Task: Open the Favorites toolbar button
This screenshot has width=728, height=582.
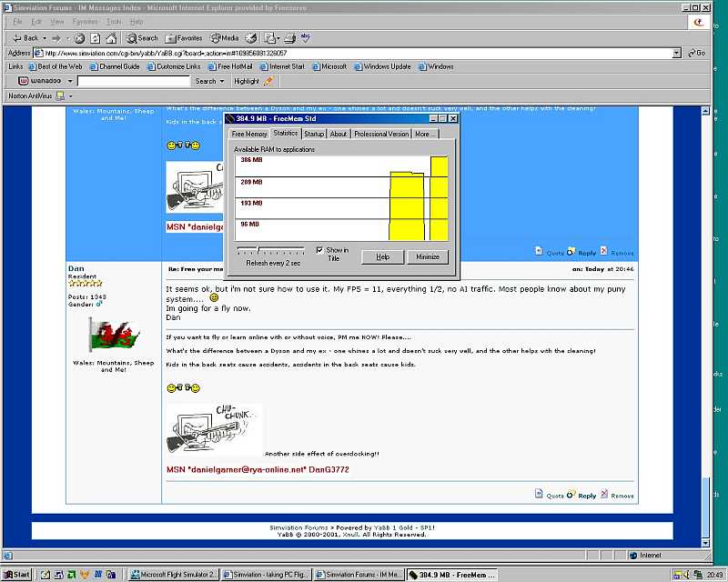Action: 184,38
